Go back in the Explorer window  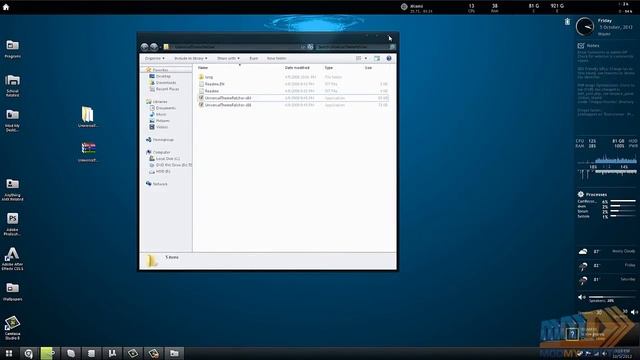(144, 47)
